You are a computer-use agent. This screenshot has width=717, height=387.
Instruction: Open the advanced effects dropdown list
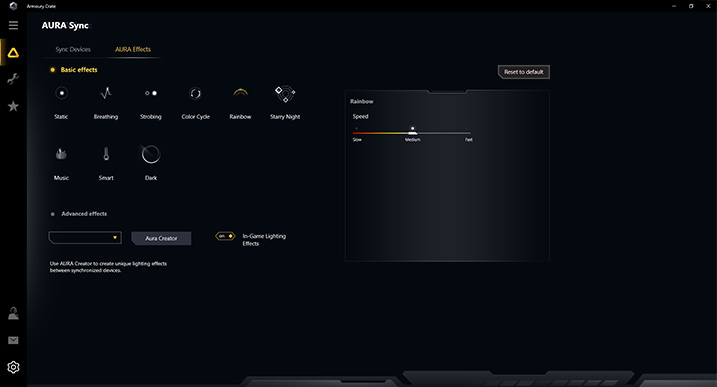[x=85, y=237]
